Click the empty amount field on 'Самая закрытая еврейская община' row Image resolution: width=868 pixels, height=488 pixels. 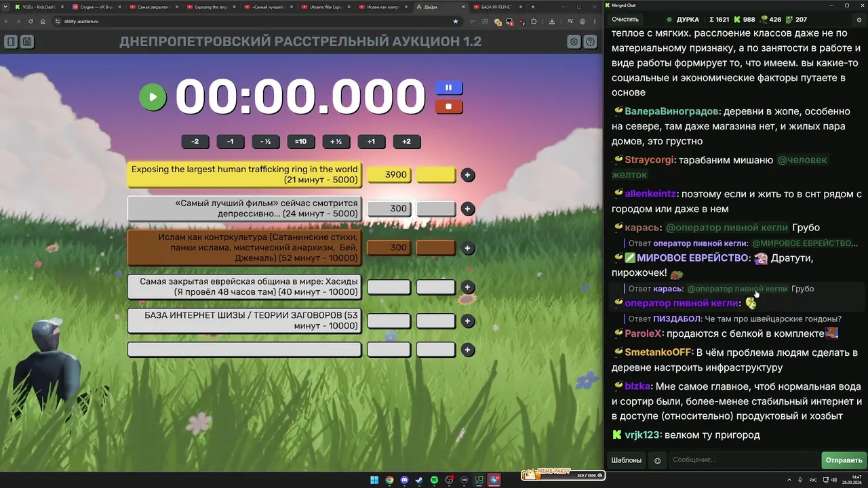(x=389, y=287)
